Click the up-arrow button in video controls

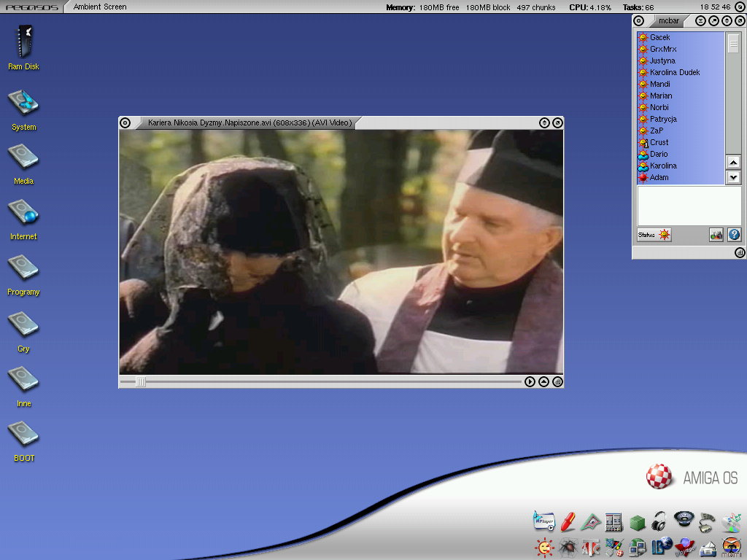543,381
